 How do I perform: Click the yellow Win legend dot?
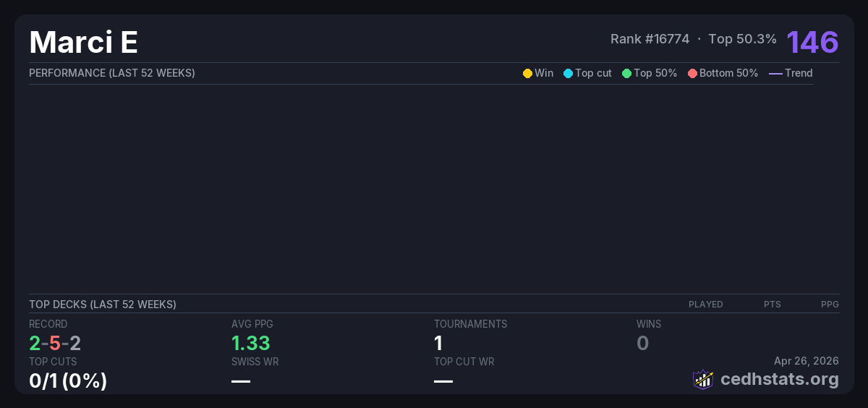tap(527, 73)
